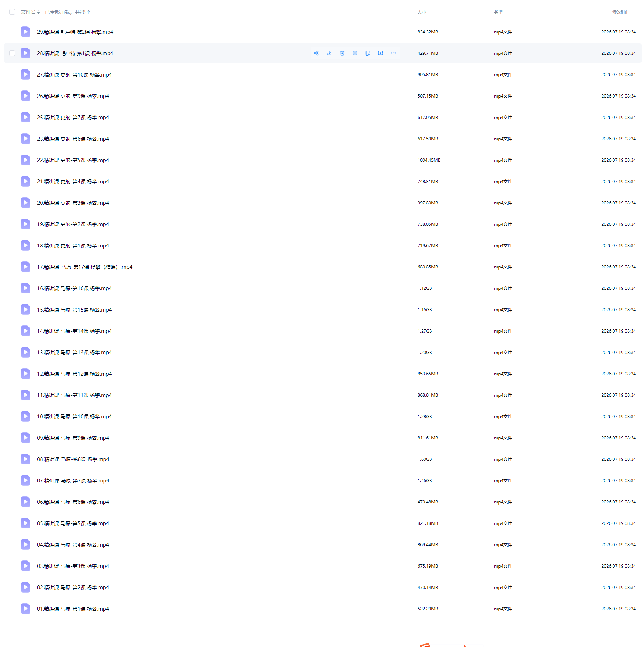Share the file 28.精讲课 毛中特 第1课
644x647 pixels.
(316, 53)
